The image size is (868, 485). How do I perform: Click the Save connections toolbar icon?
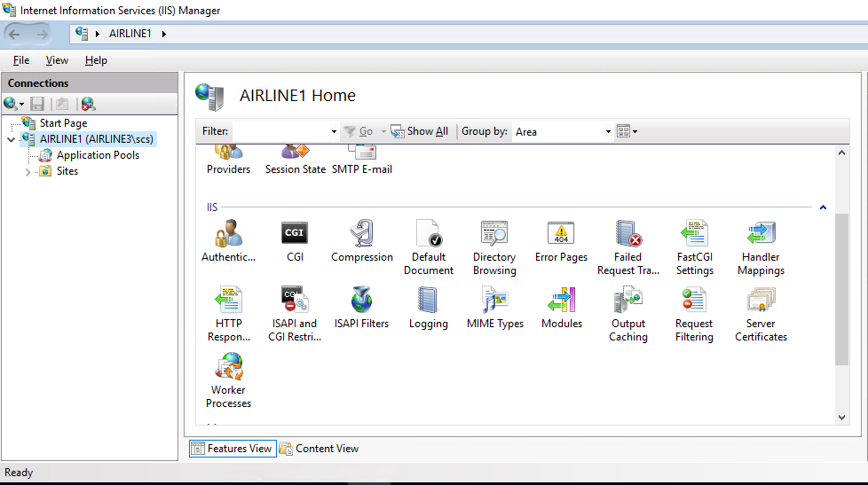pos(37,104)
